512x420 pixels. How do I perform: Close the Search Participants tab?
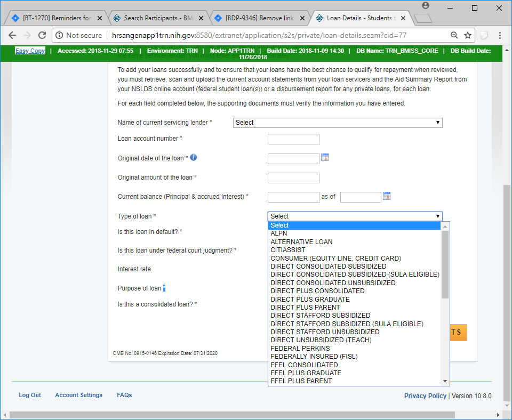click(201, 18)
